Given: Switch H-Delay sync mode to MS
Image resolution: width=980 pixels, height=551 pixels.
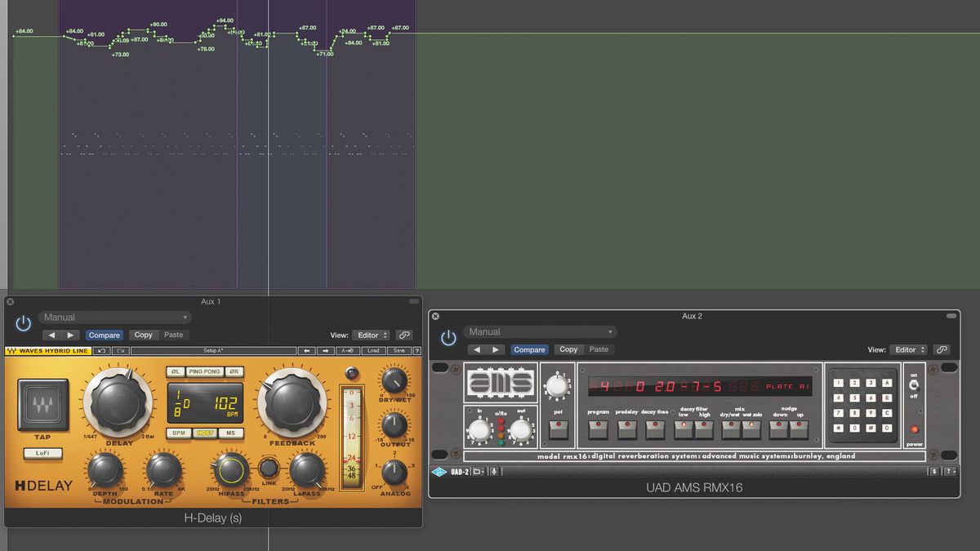Looking at the screenshot, I should [x=233, y=433].
